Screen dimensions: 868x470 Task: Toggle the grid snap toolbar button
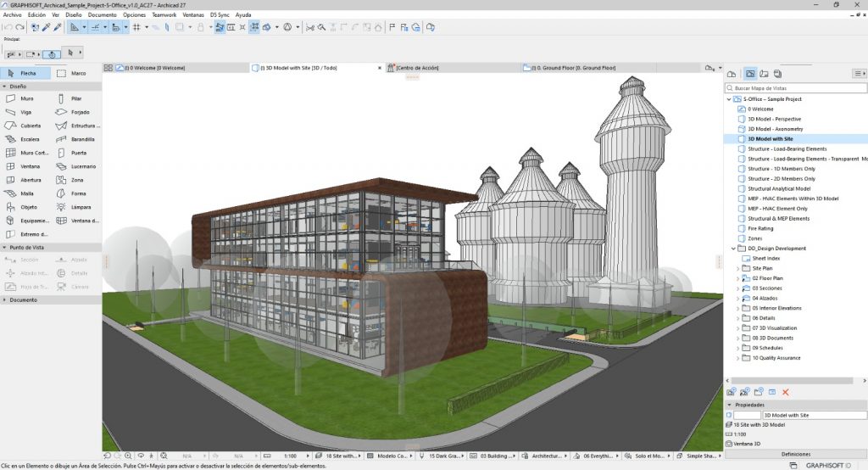[136, 27]
